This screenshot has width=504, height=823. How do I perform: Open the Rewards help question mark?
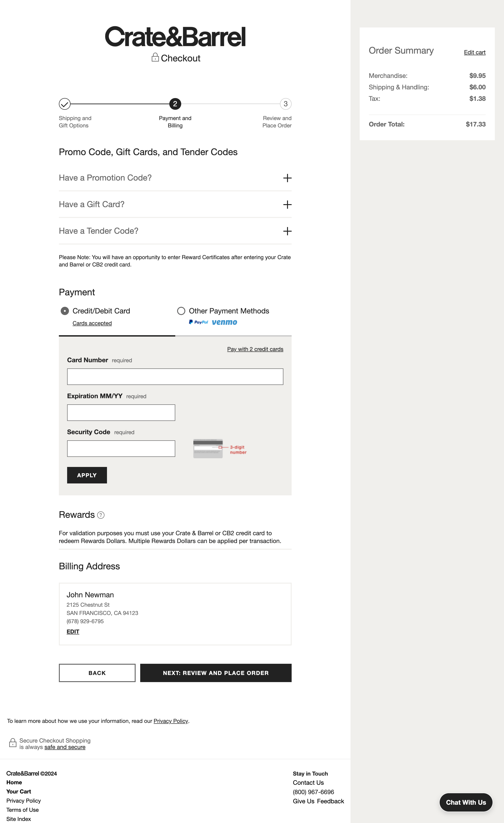click(101, 515)
